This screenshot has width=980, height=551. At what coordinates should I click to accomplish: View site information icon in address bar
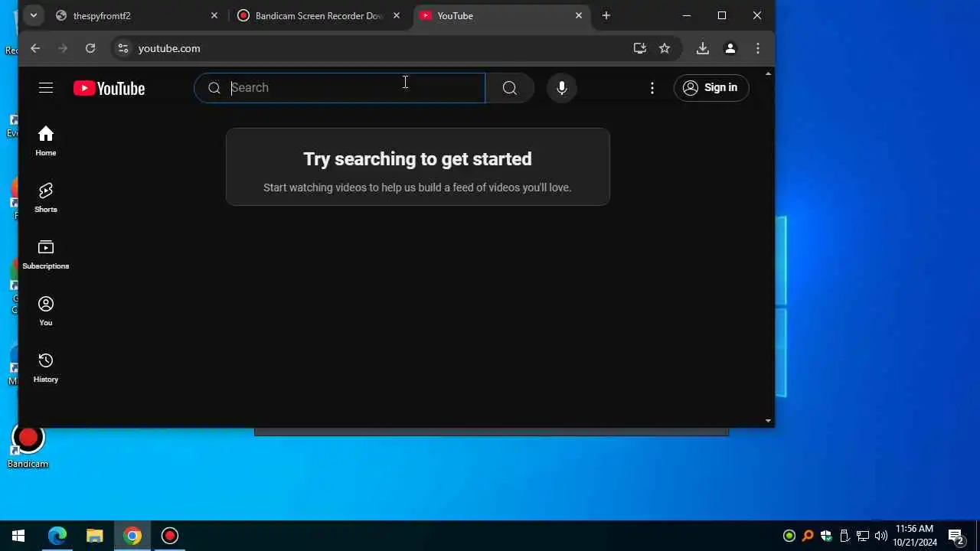[122, 48]
